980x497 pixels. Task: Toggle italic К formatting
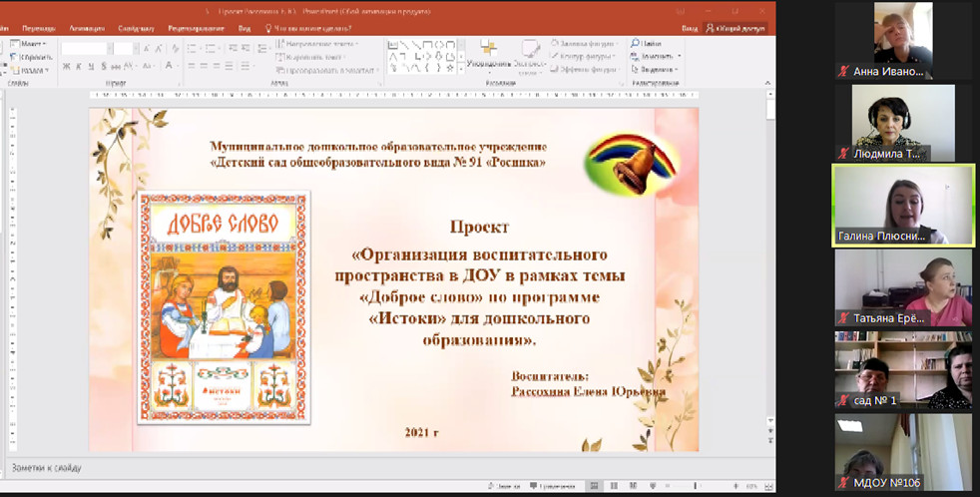tap(79, 66)
